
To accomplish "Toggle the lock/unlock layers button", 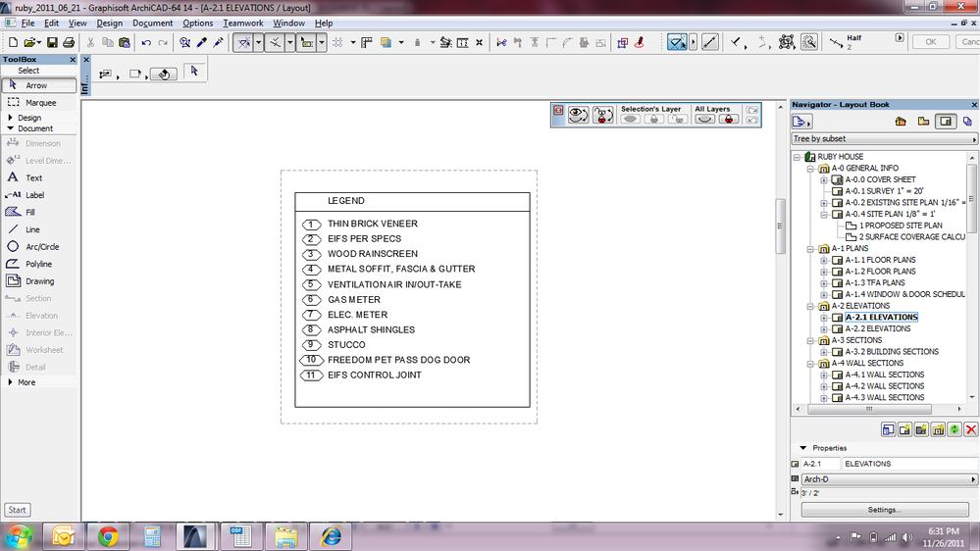I will 603,115.
